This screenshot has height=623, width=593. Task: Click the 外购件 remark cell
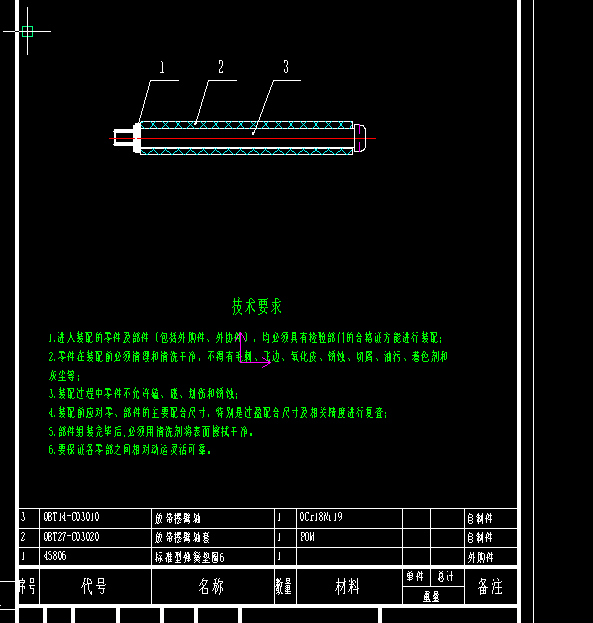[481, 557]
